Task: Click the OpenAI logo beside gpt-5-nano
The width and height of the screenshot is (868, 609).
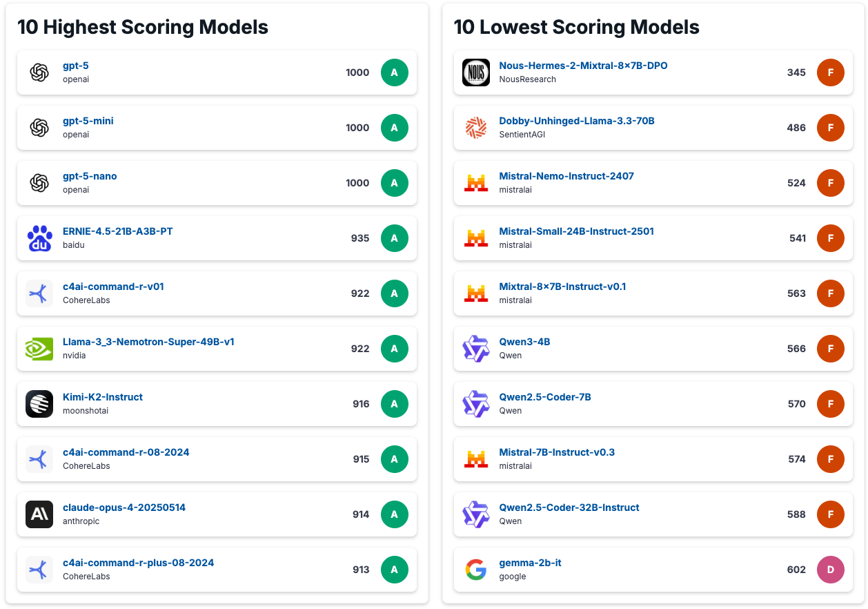Action: tap(39, 183)
